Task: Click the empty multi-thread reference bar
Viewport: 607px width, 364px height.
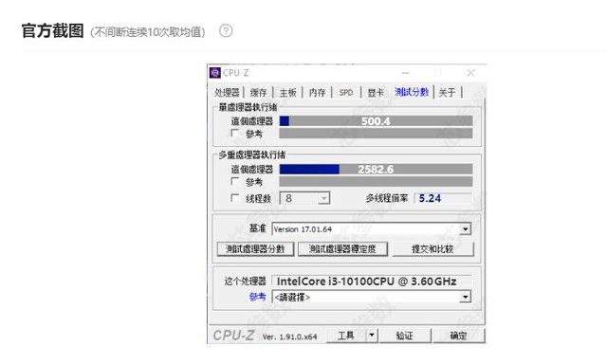Action: (376, 181)
